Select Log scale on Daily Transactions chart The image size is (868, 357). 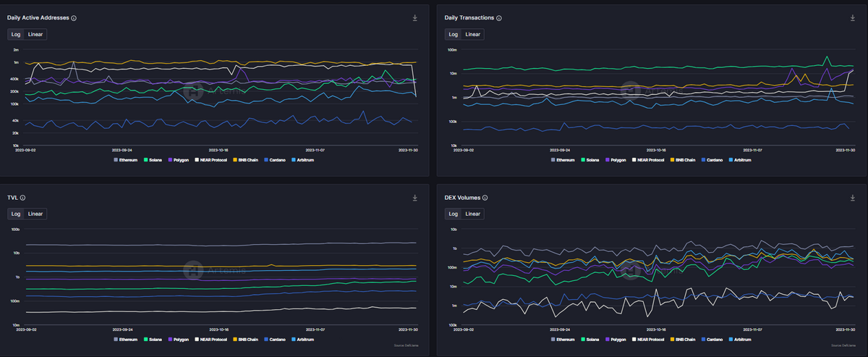coord(454,34)
